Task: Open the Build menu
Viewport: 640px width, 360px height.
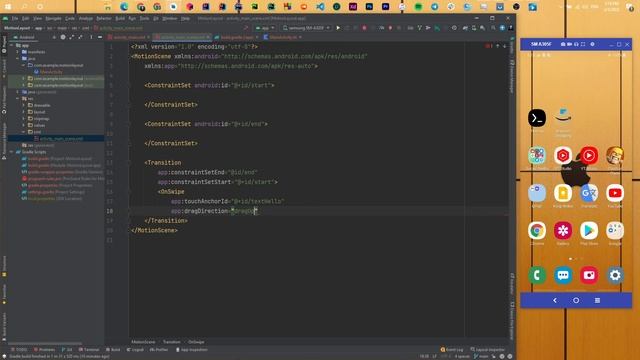Action: click(x=120, y=18)
